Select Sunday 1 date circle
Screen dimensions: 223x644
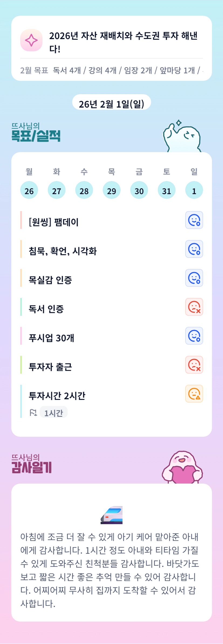tap(194, 190)
